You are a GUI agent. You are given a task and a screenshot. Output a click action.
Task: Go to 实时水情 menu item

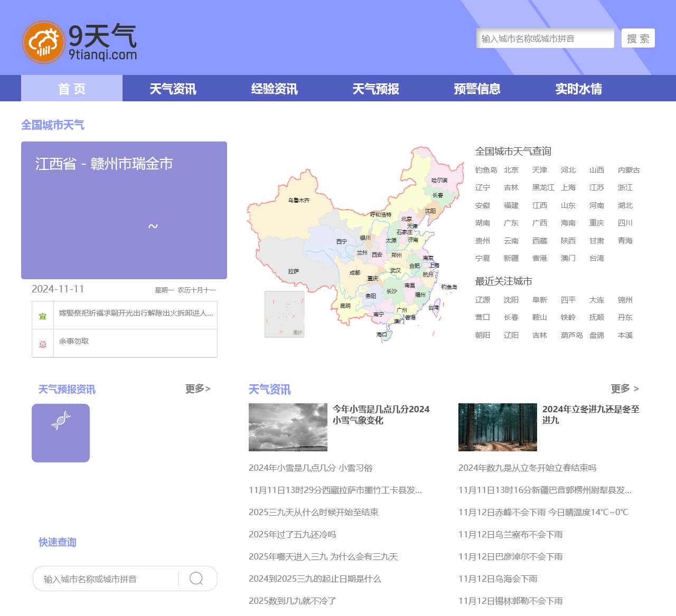[x=578, y=89]
